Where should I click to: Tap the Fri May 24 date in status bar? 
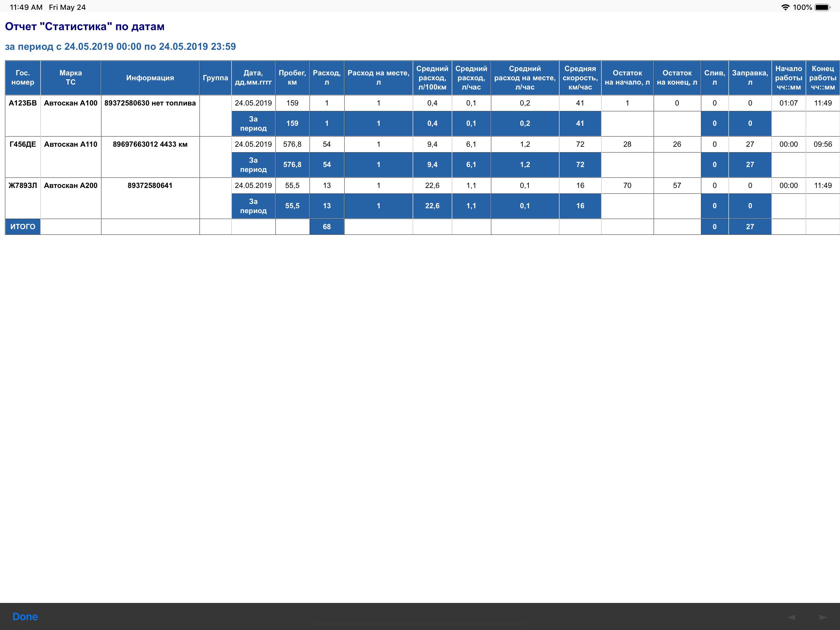coord(67,7)
